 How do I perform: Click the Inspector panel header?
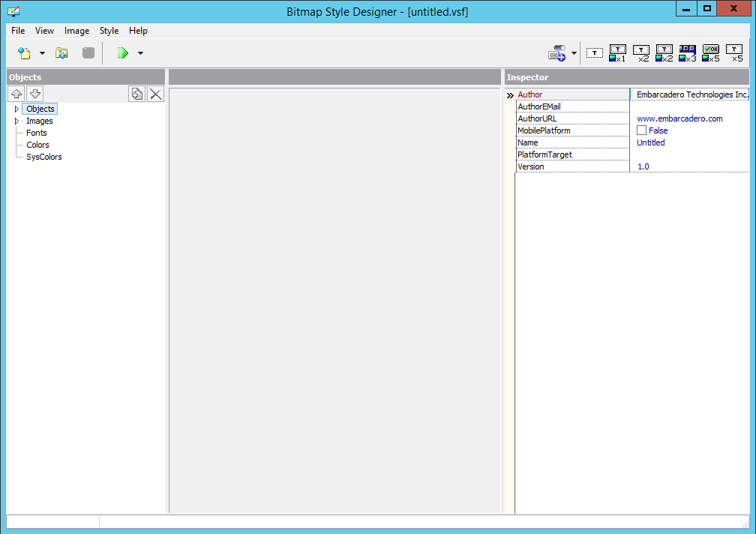pos(627,77)
